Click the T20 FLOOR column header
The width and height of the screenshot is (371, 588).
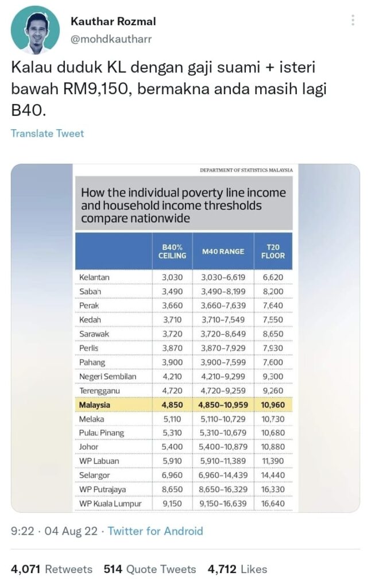click(x=273, y=252)
